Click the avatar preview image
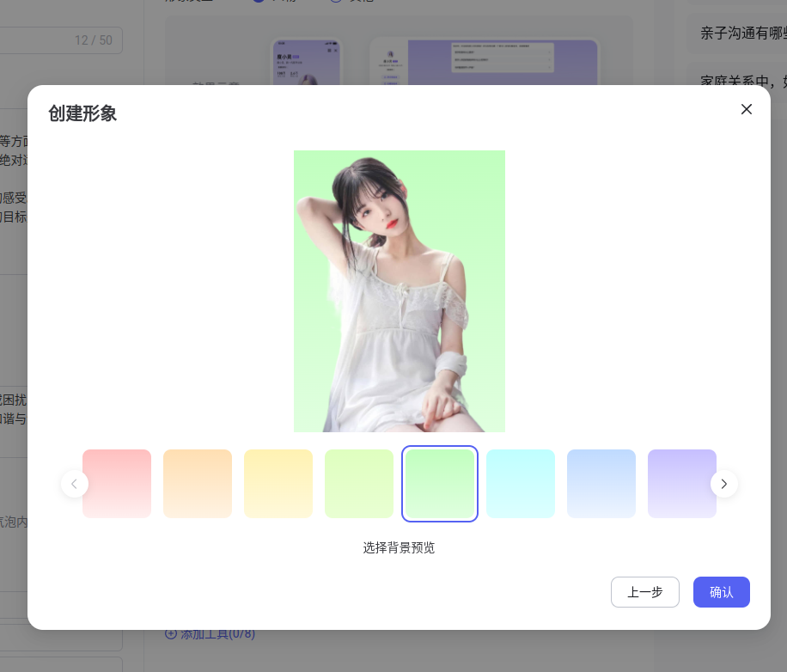Screen dimensions: 787x672 click(x=400, y=291)
